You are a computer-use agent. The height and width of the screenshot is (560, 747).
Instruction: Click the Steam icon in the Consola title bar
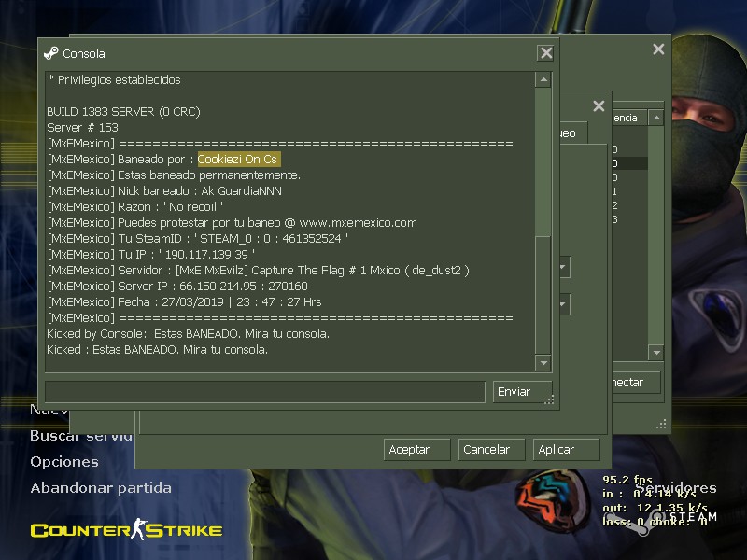pos(51,53)
